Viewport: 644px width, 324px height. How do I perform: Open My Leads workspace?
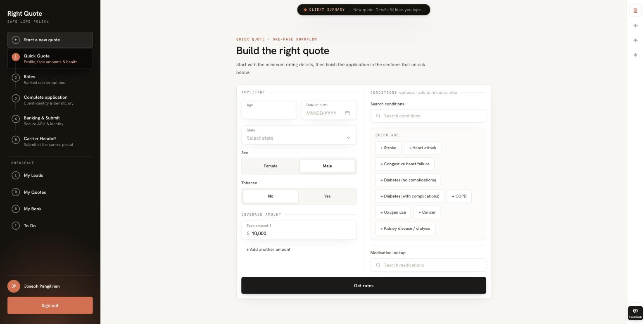50,175
